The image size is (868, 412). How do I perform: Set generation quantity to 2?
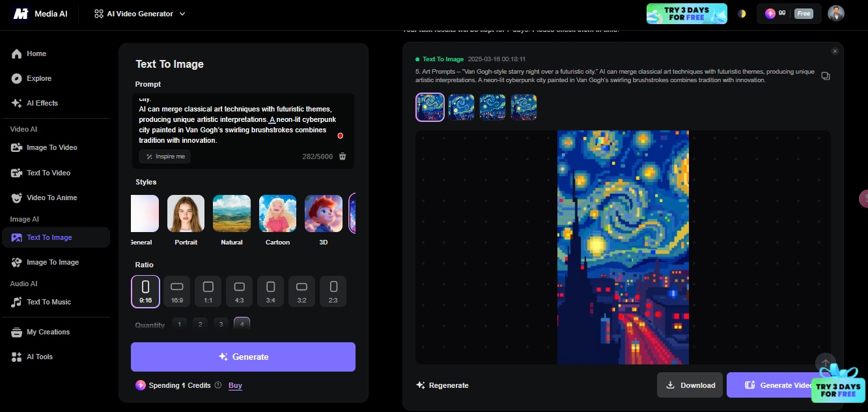200,323
